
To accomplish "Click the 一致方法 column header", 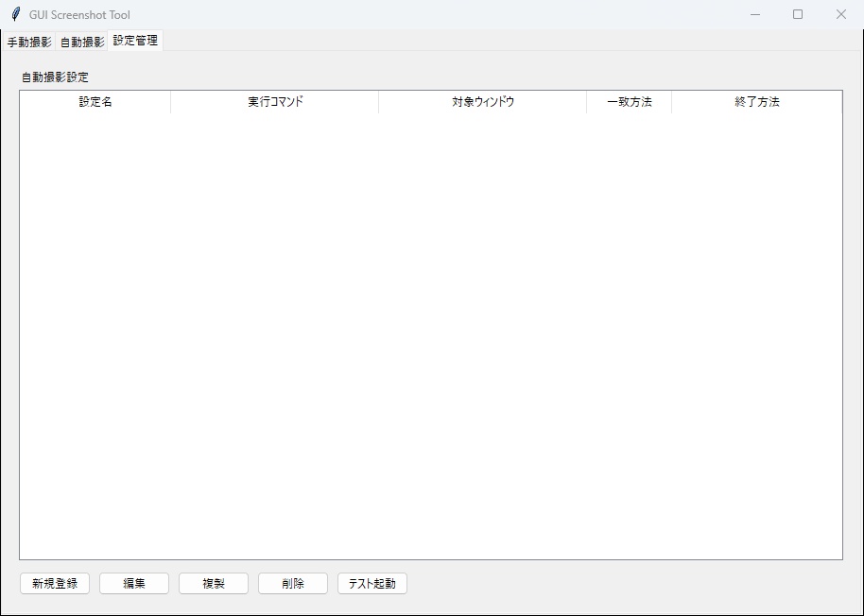I will click(x=630, y=102).
